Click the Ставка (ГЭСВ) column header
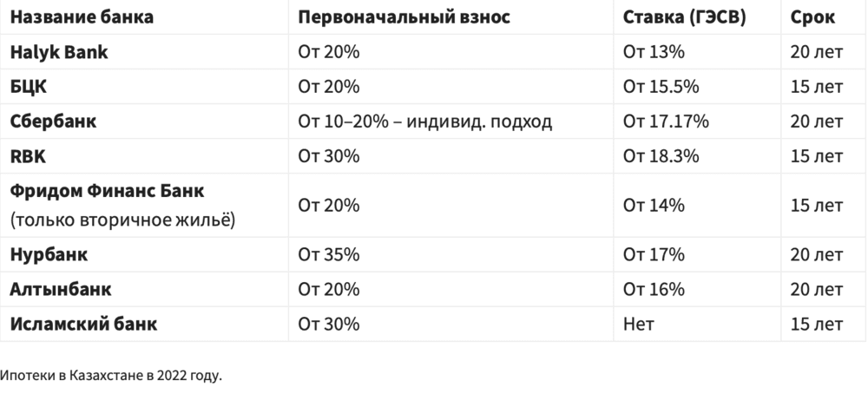868x394 pixels. pos(684,17)
